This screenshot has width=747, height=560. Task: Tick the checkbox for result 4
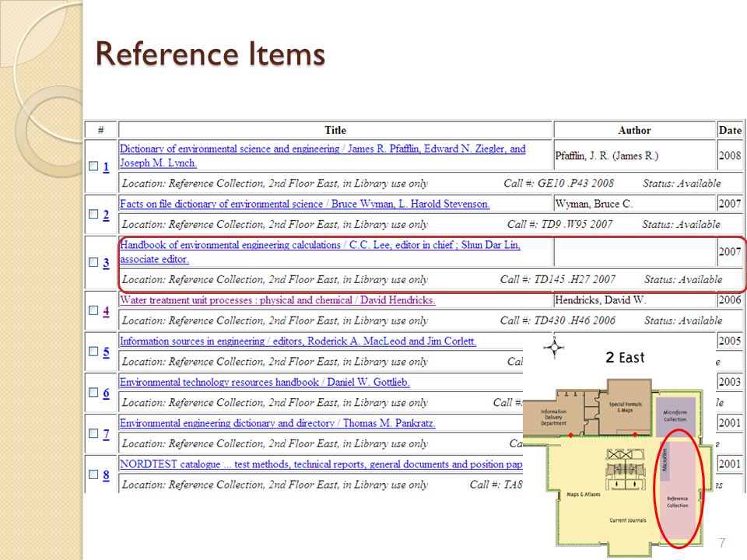click(94, 310)
